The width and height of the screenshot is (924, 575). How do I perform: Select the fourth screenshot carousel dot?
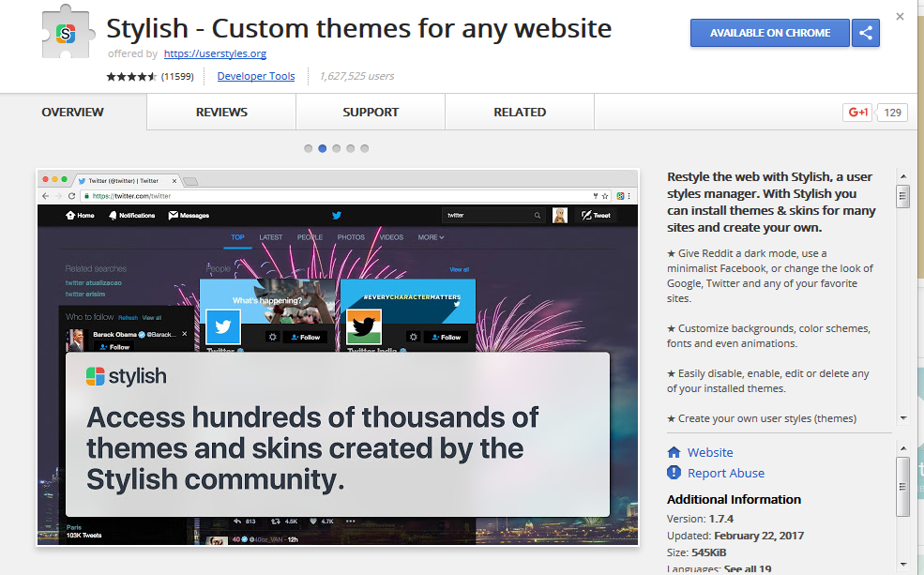click(351, 148)
